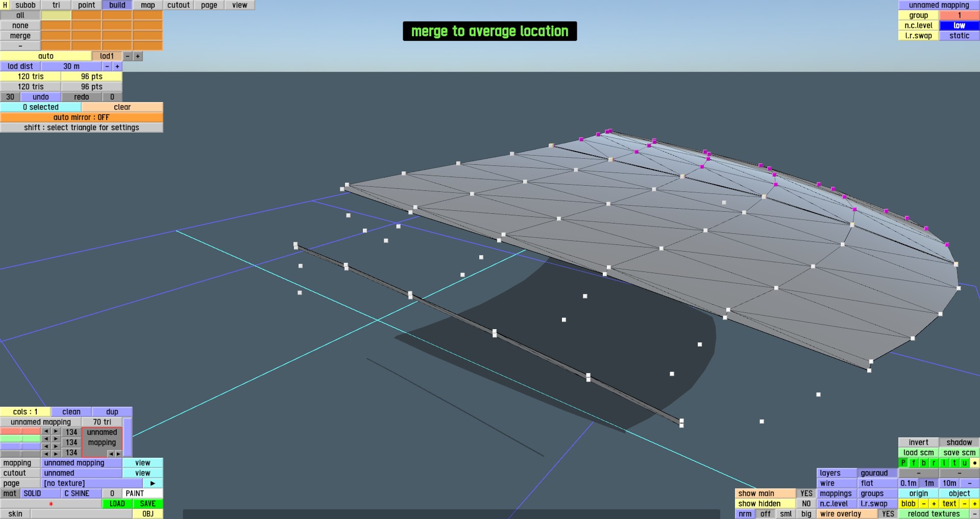Increase red value with right arrow
This screenshot has width=980, height=519.
(x=56, y=431)
